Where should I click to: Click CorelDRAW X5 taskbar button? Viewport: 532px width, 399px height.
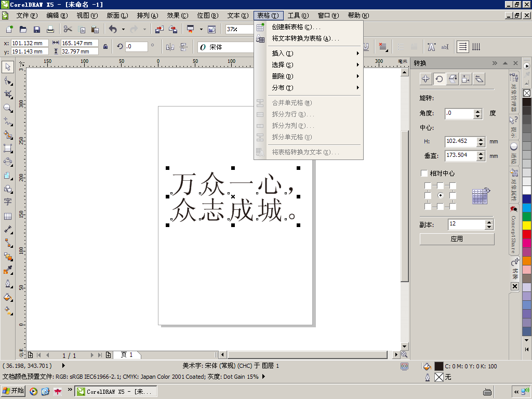tap(116, 392)
